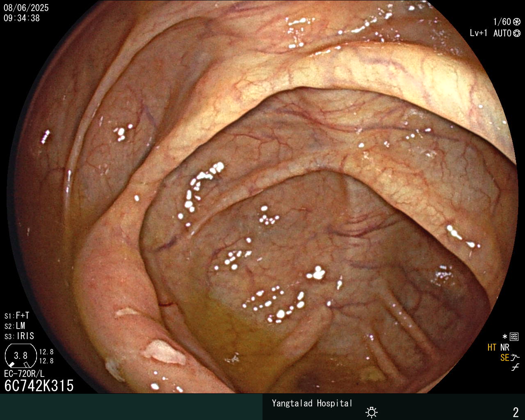This screenshot has width=525, height=420.
Task: Click the asterisk indicator beside the sliders icon
Action: [x=505, y=337]
